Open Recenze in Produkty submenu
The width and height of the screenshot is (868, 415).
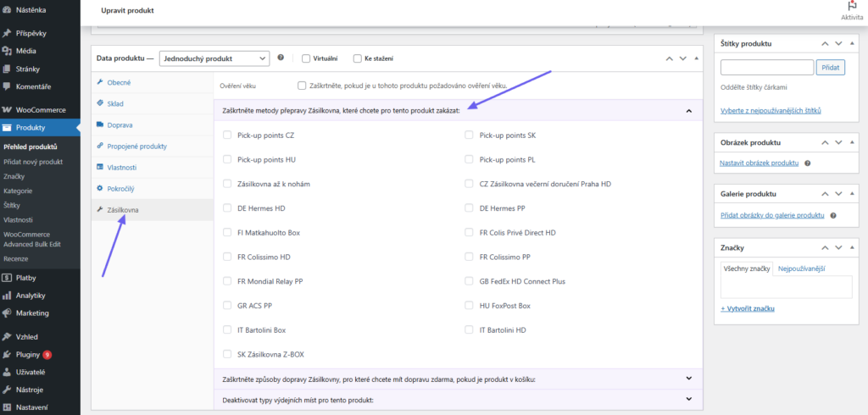(15, 258)
